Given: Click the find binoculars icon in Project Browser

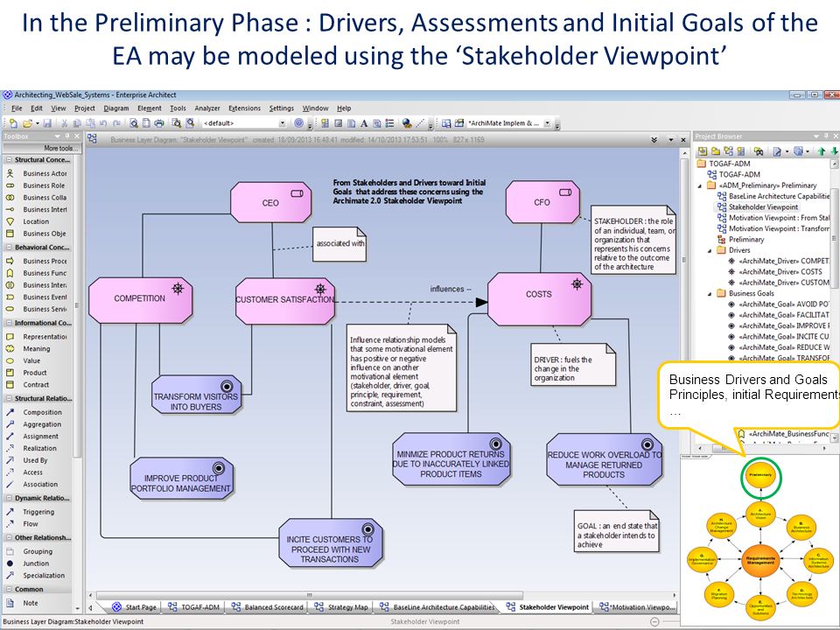Looking at the screenshot, I should tap(758, 151).
